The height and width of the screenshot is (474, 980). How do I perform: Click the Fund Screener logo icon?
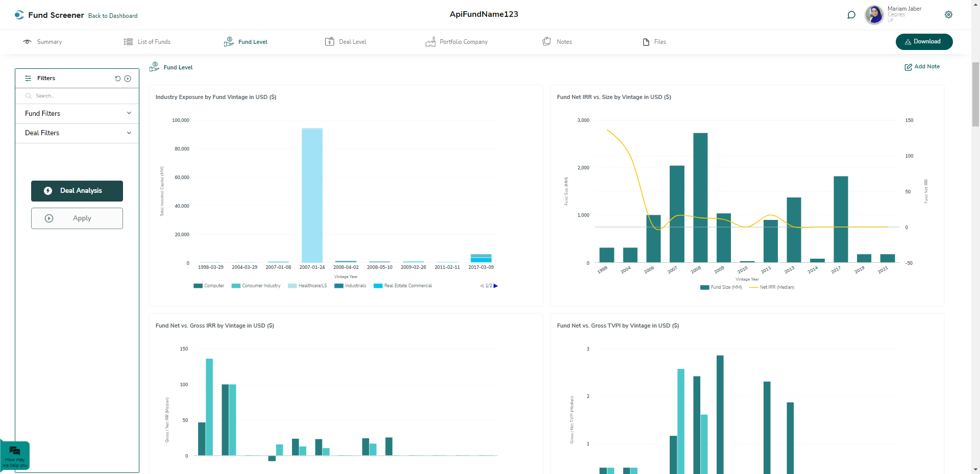pyautogui.click(x=19, y=15)
